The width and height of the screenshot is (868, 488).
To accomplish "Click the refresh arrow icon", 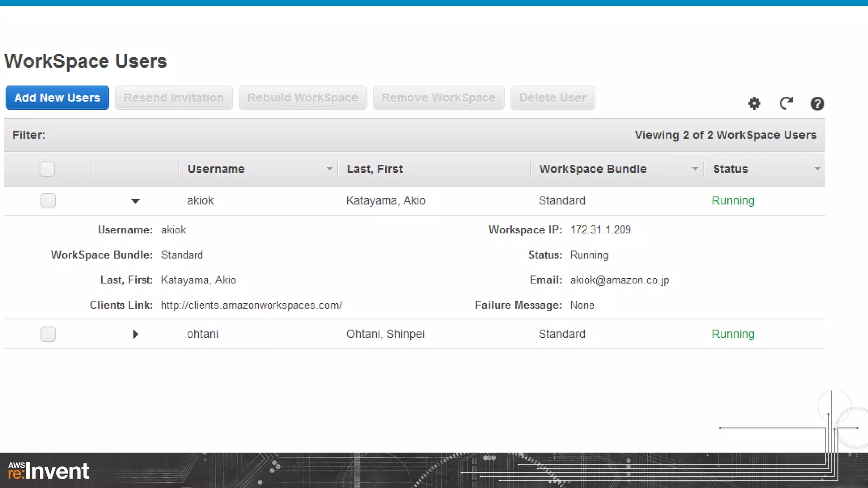I will 786,103.
